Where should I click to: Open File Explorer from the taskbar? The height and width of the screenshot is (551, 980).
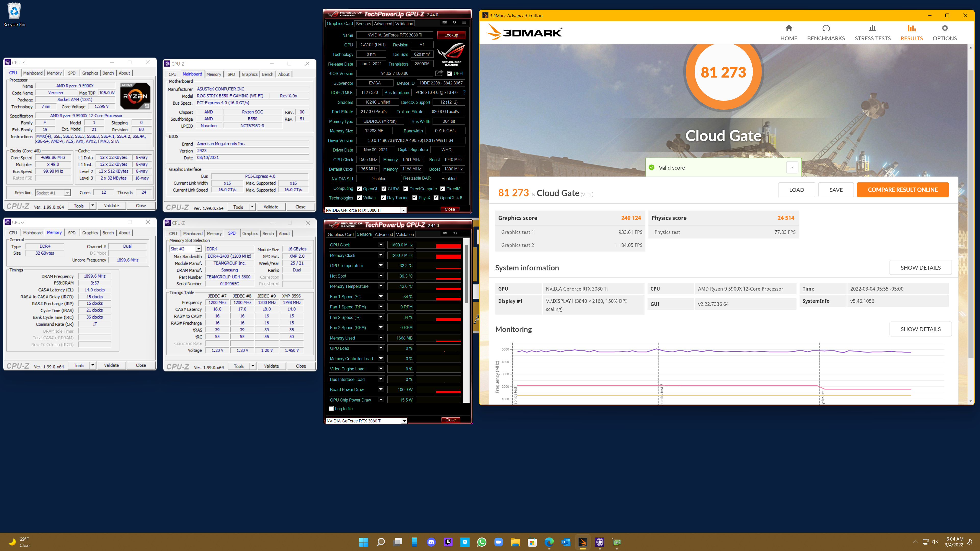click(x=516, y=542)
